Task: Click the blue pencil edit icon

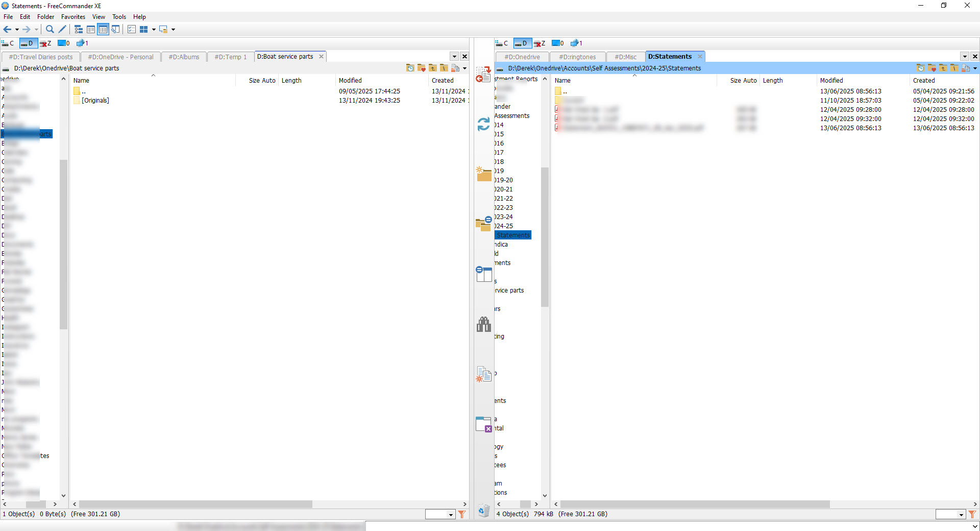Action: (x=62, y=30)
